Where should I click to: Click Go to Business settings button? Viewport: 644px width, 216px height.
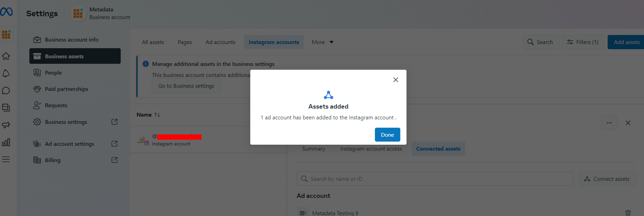click(x=186, y=86)
